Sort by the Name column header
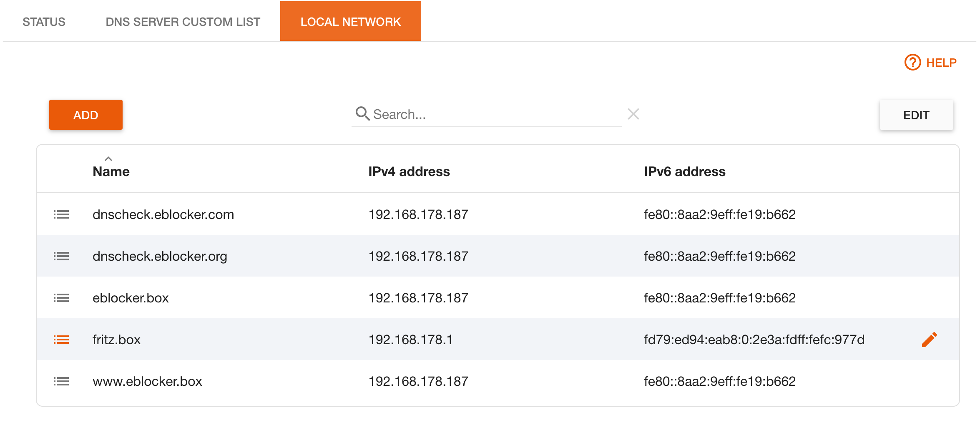Viewport: 980px width, 438px height. (x=111, y=171)
